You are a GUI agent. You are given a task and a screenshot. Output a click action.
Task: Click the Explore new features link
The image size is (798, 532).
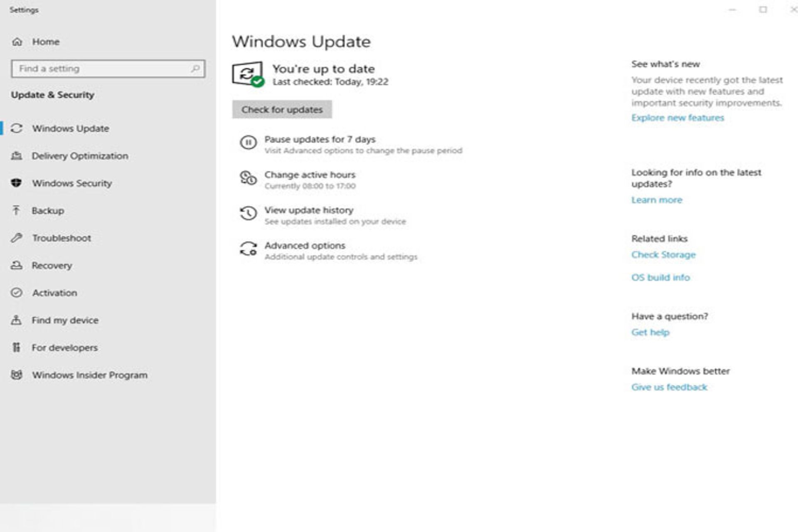(677, 118)
